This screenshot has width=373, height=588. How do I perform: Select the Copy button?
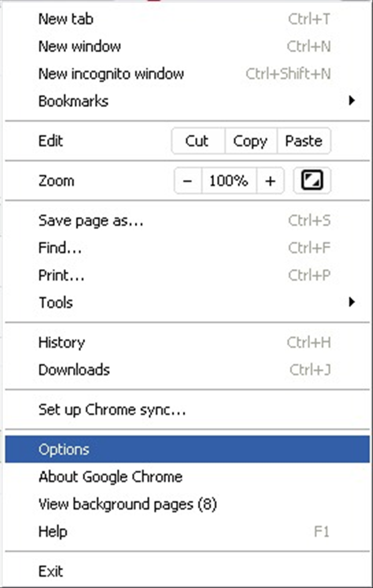250,141
